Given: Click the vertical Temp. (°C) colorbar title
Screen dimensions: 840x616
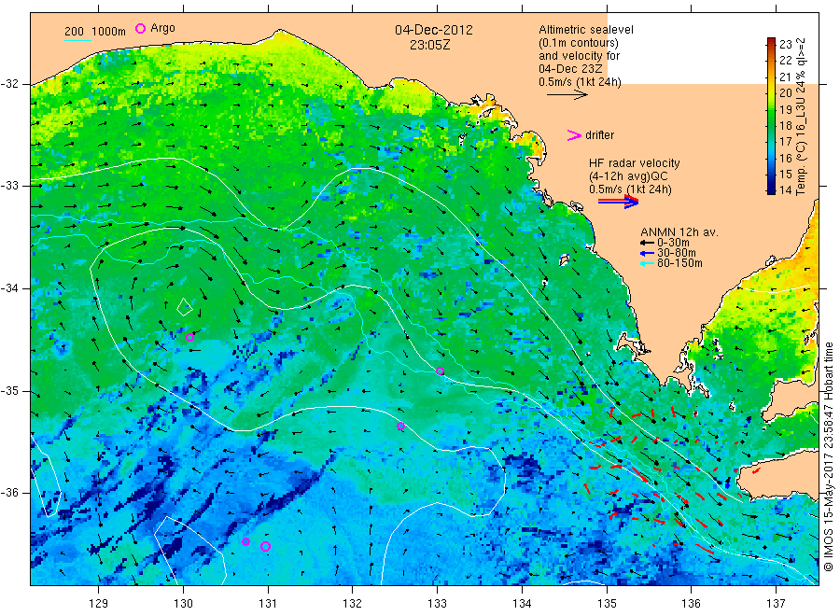Looking at the screenshot, I should (801, 117).
